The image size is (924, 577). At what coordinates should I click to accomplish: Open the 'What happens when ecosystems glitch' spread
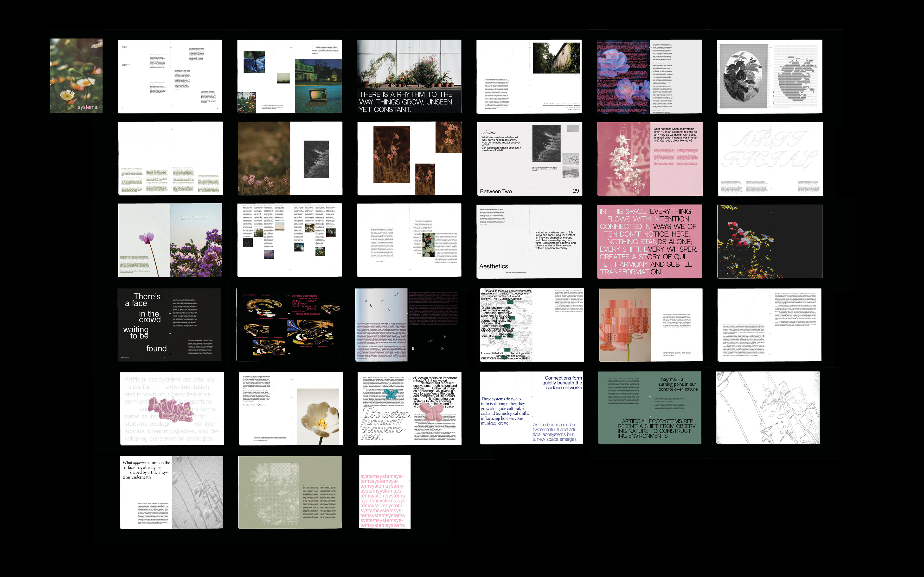pos(649,159)
